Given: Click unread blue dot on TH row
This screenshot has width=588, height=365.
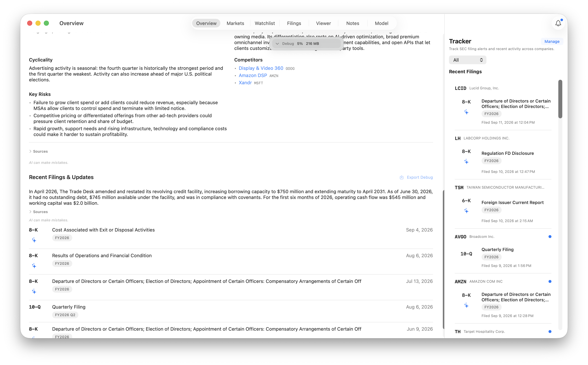Looking at the screenshot, I should (550, 331).
